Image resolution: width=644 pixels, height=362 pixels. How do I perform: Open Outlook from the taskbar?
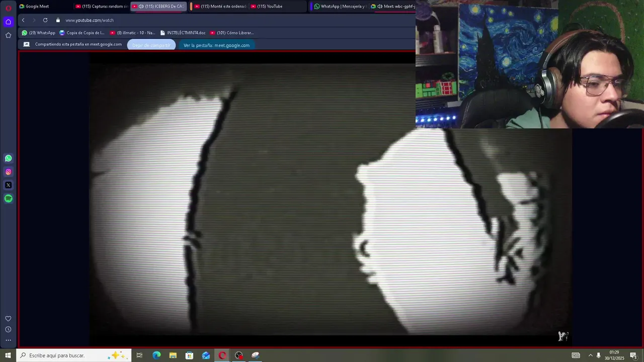206,355
